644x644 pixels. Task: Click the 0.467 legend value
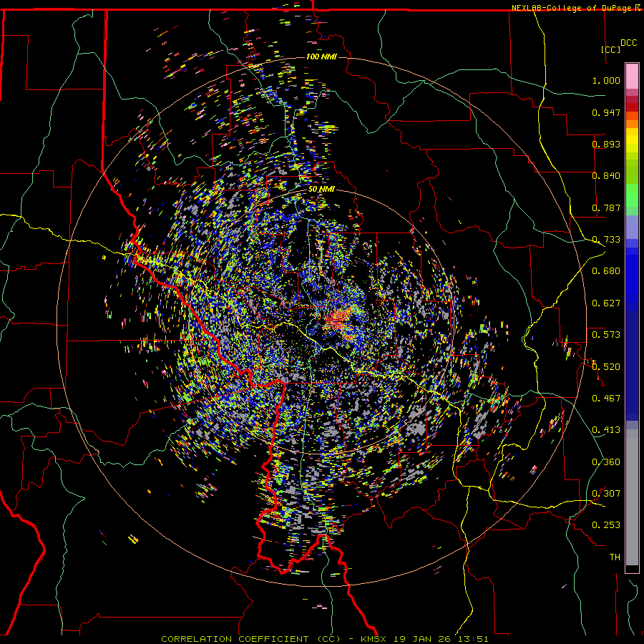[606, 399]
